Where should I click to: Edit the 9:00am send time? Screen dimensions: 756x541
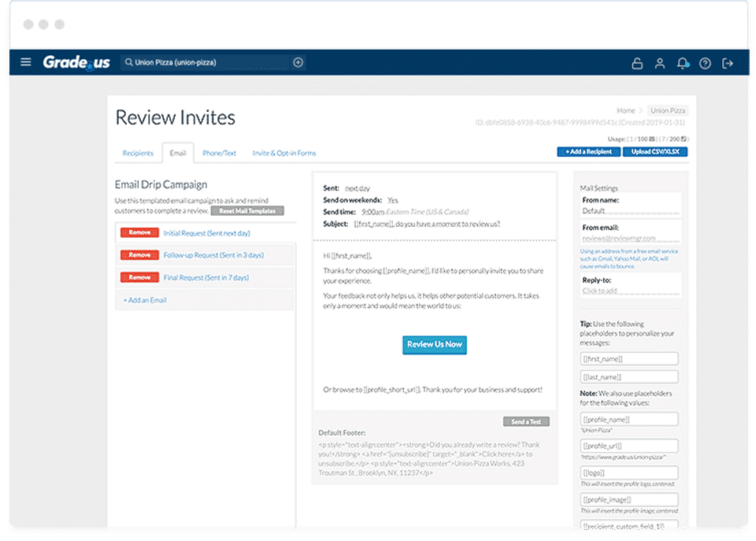coord(372,212)
